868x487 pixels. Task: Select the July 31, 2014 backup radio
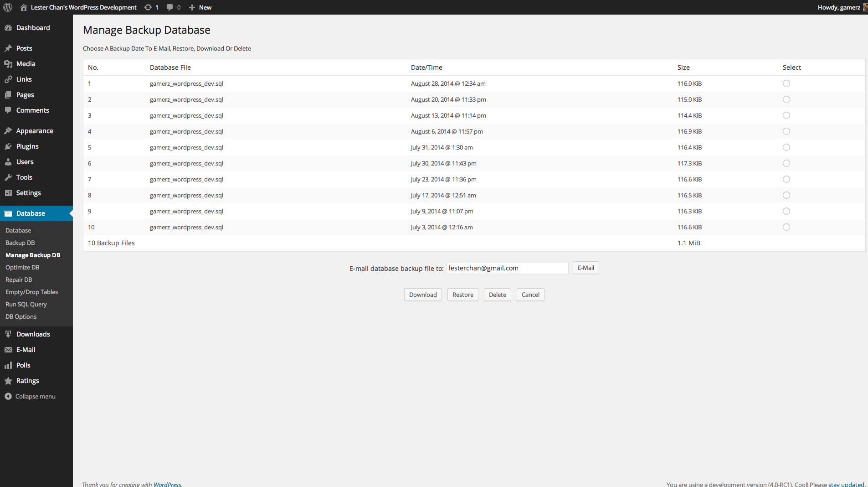pyautogui.click(x=786, y=147)
